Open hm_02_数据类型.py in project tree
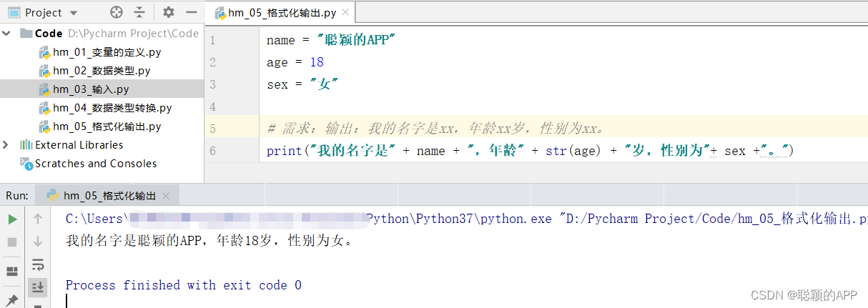Image resolution: width=868 pixels, height=308 pixels. (102, 71)
